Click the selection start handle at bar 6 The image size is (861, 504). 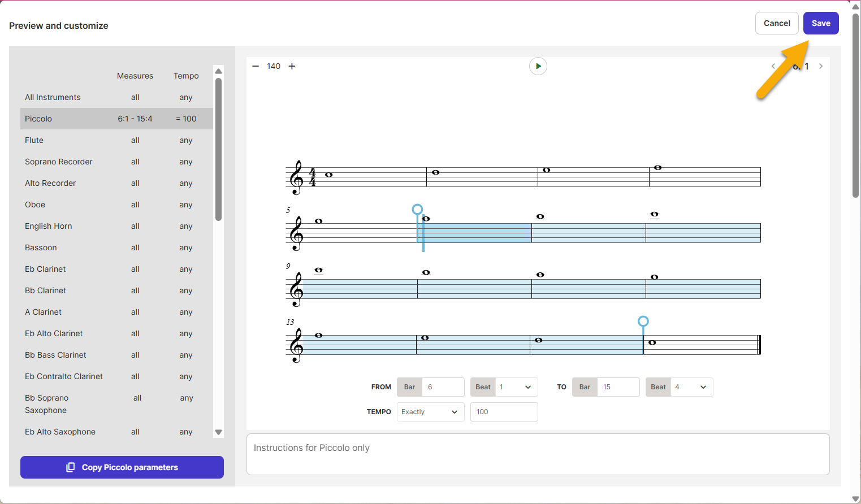tap(417, 210)
